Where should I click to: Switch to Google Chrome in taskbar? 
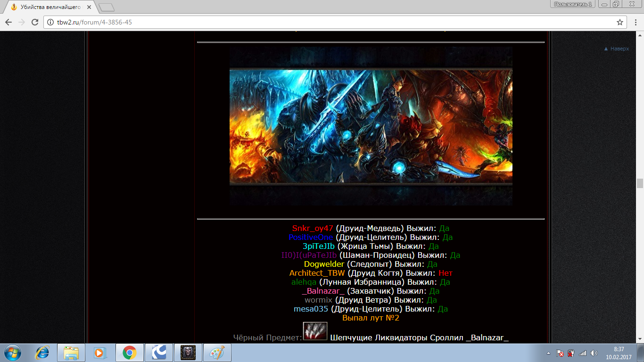(x=129, y=353)
